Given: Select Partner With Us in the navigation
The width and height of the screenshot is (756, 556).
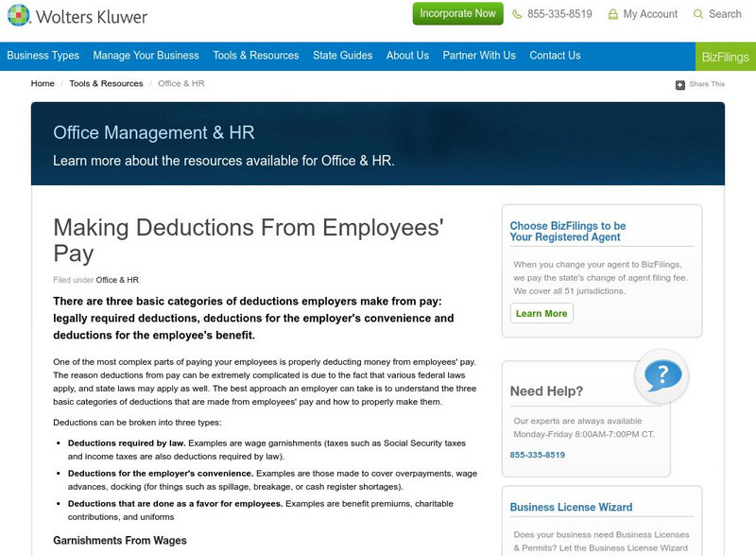Looking at the screenshot, I should point(478,55).
